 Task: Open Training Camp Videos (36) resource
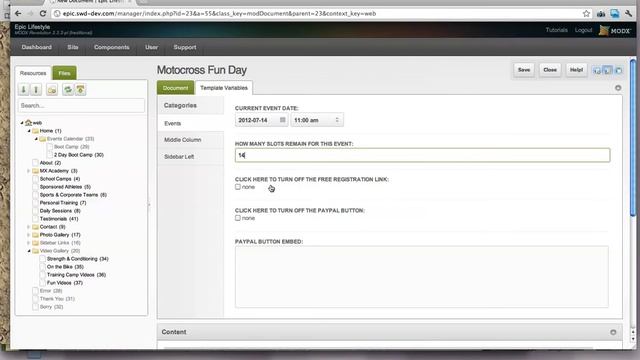pyautogui.click(x=76, y=275)
